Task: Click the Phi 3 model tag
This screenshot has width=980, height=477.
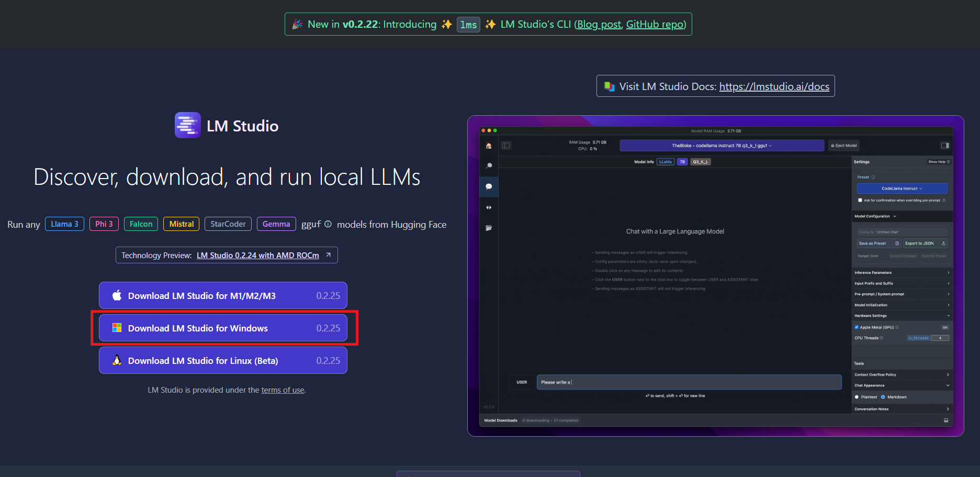Action: [104, 224]
